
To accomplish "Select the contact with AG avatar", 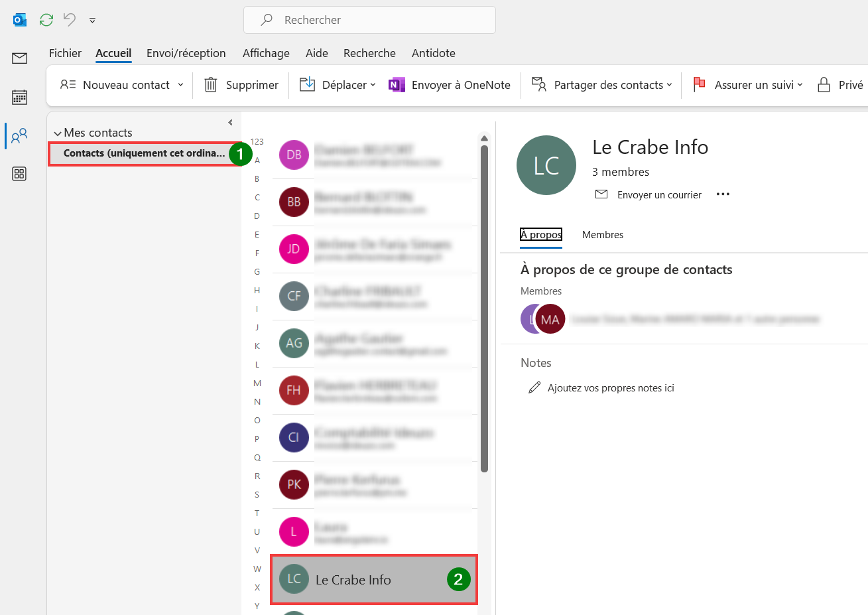I will click(x=375, y=344).
